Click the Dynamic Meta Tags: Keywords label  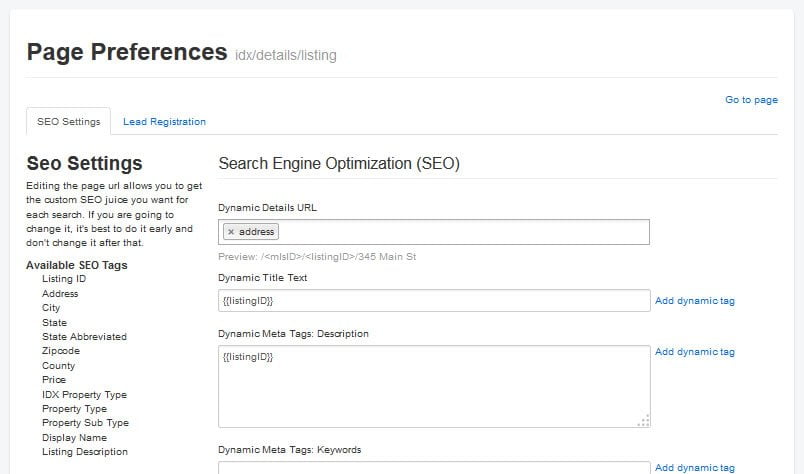click(x=289, y=449)
